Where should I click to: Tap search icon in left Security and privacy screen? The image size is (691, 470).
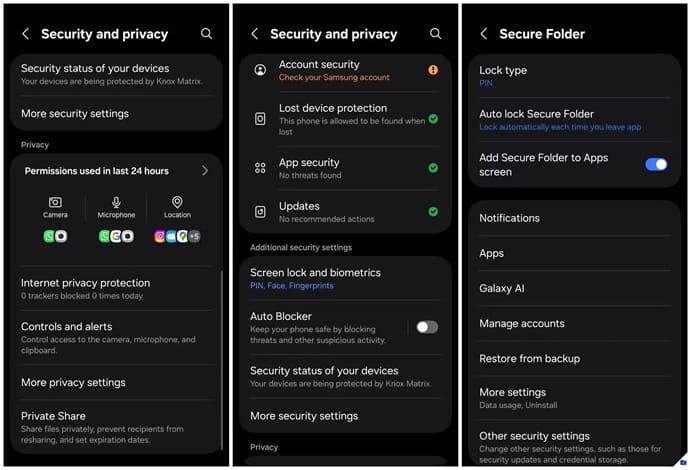(206, 33)
